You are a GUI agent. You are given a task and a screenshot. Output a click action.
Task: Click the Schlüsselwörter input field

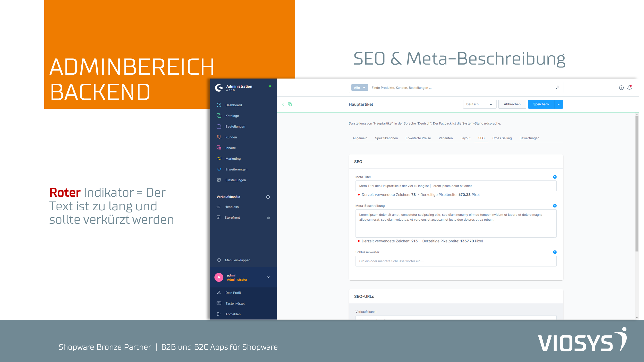point(455,261)
